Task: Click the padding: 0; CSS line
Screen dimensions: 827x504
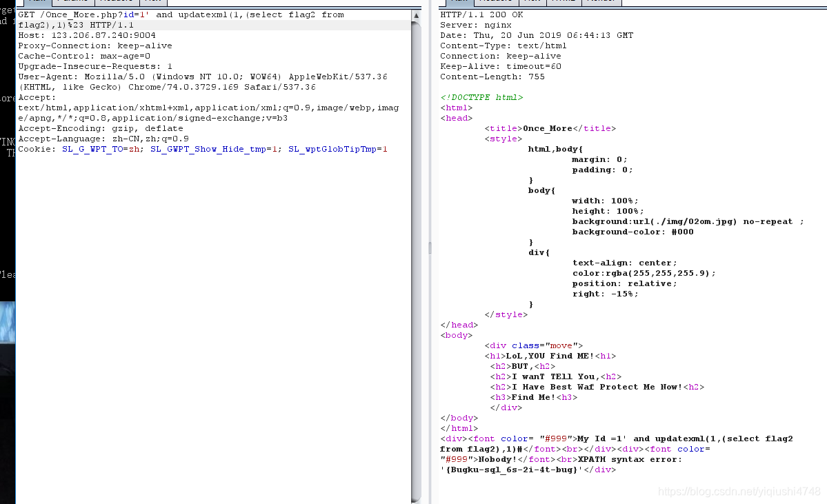Action: click(602, 170)
